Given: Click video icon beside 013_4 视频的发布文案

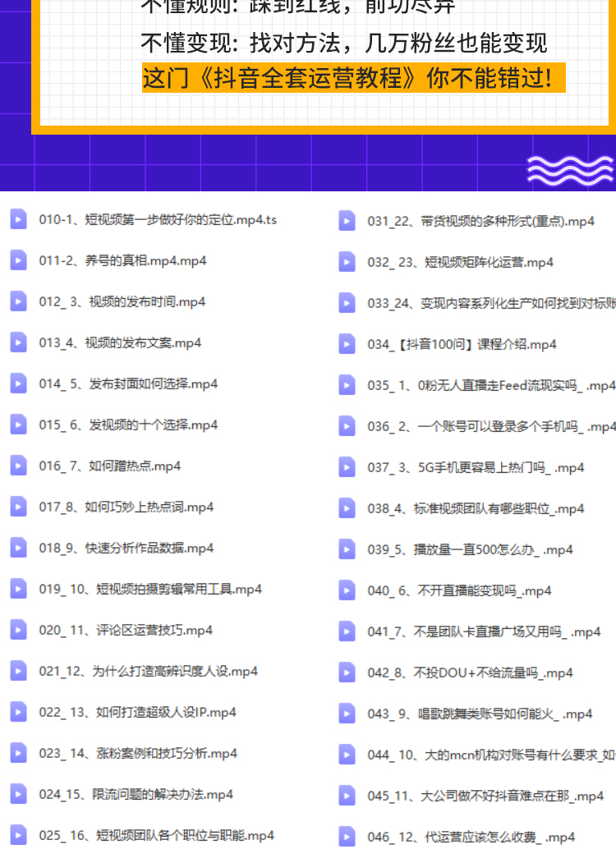Looking at the screenshot, I should pos(18,342).
